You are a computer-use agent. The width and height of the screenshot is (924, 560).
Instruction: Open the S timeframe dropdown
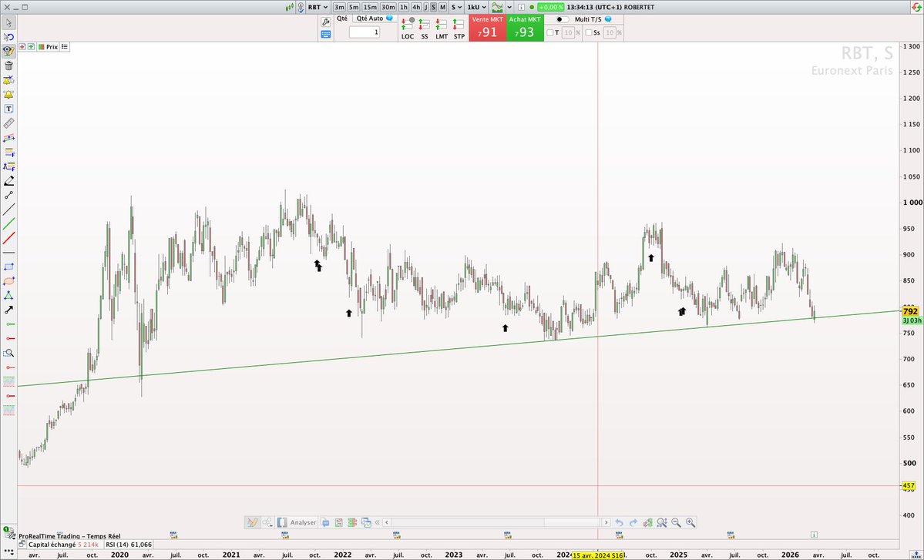click(457, 7)
